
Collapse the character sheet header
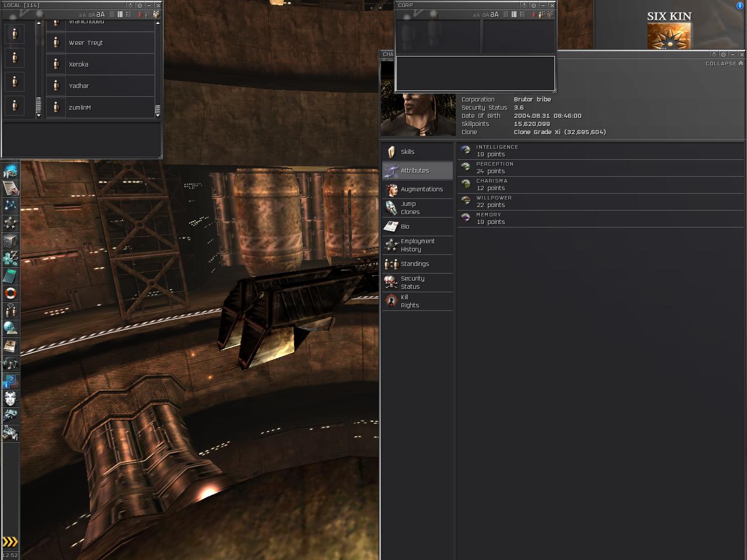tap(724, 64)
